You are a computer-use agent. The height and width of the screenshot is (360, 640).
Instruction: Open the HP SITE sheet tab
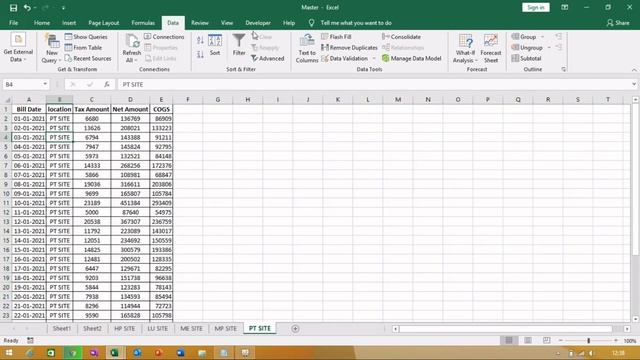[x=124, y=329]
